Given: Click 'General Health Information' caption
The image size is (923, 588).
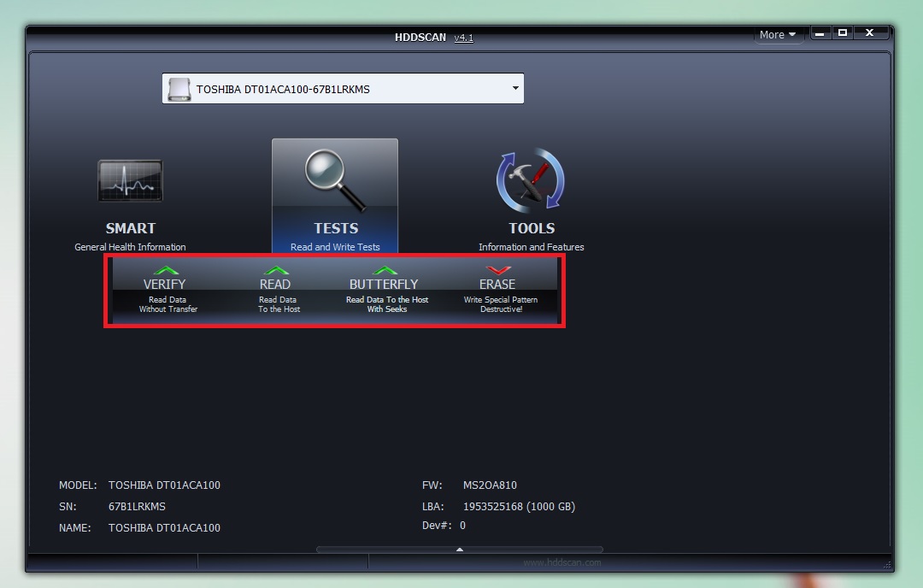Looking at the screenshot, I should pos(130,247).
